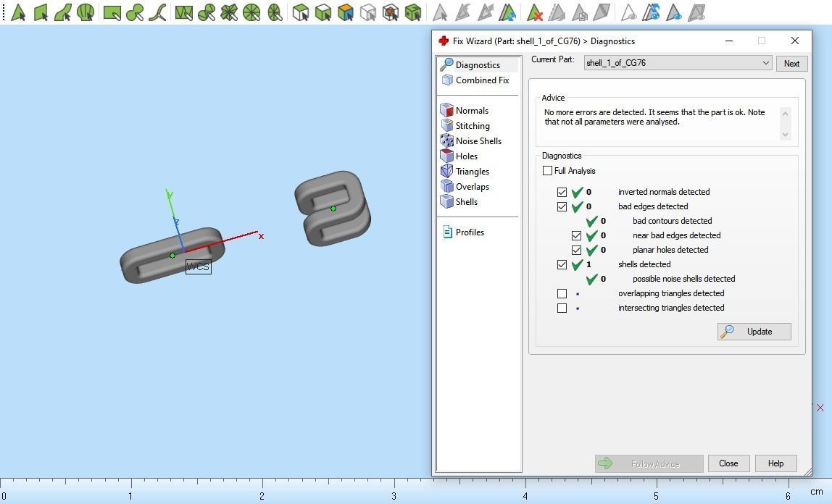Screen dimensions: 832x504
Task: Click the invert marked triangles icon
Action: [x=507, y=12]
